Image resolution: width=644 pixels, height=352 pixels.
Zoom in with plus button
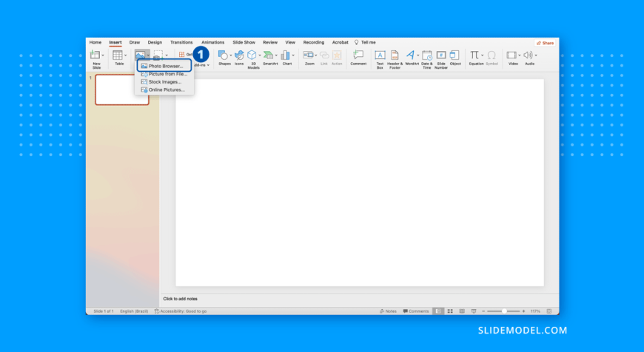click(523, 311)
